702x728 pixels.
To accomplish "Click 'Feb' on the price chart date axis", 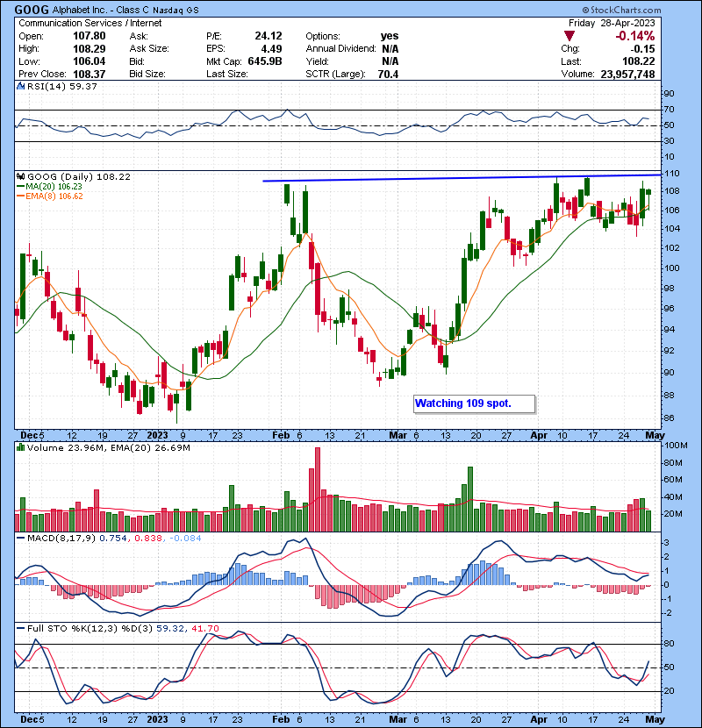I will 281,436.
